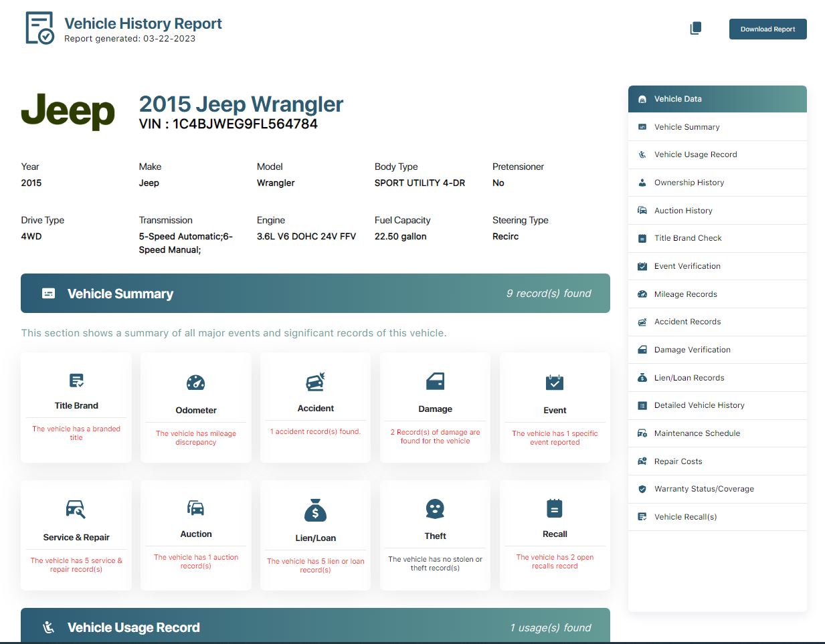Click the Auction cars icon
Screen dimensions: 825x644
195,508
